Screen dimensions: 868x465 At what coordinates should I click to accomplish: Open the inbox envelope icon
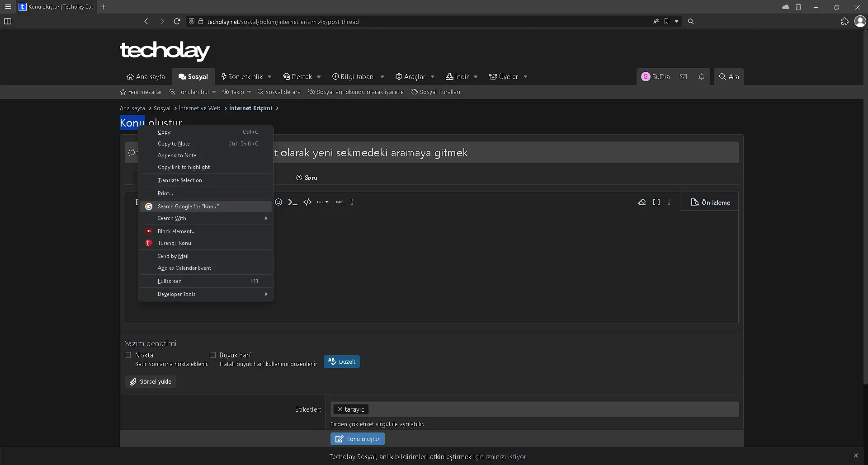tap(684, 77)
